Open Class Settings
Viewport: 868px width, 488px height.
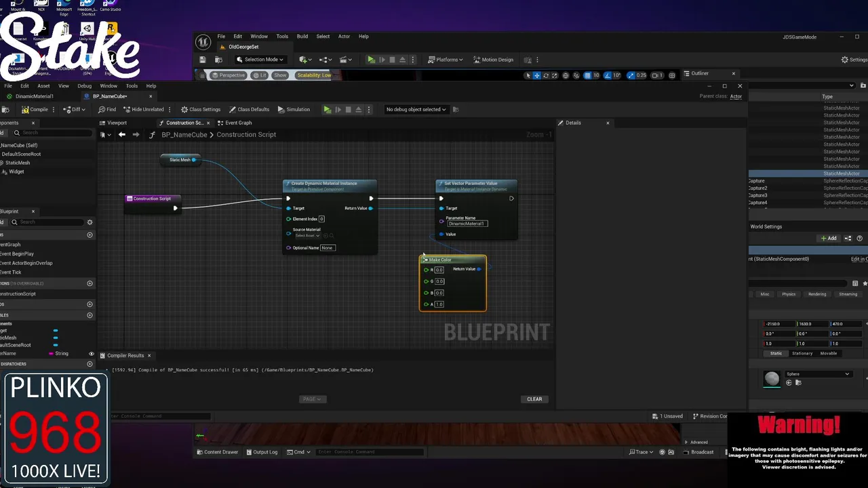201,109
